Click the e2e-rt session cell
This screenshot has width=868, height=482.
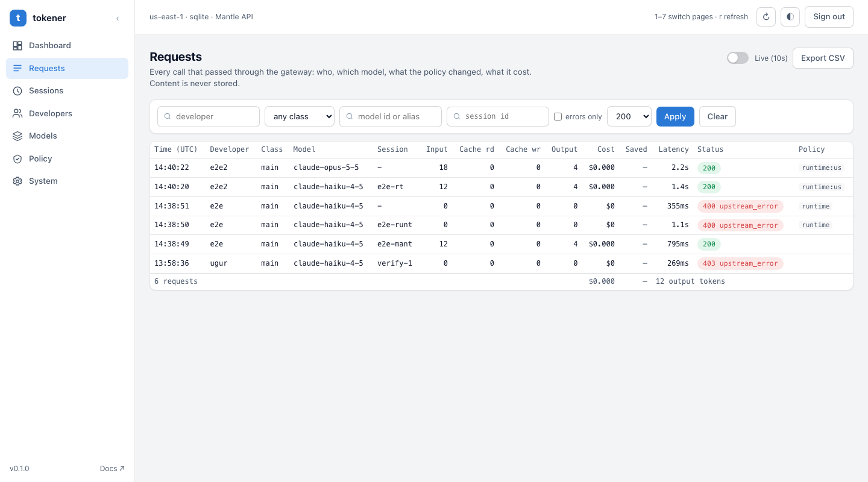click(x=391, y=187)
